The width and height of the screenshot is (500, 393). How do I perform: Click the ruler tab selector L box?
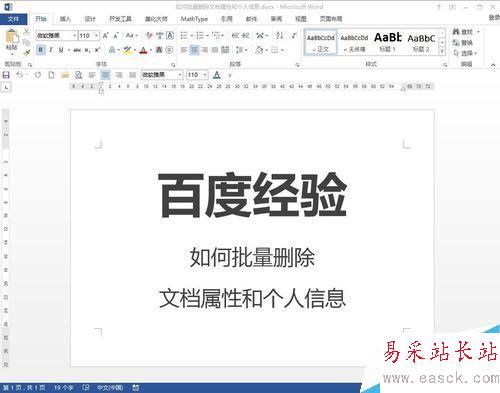(x=6, y=88)
